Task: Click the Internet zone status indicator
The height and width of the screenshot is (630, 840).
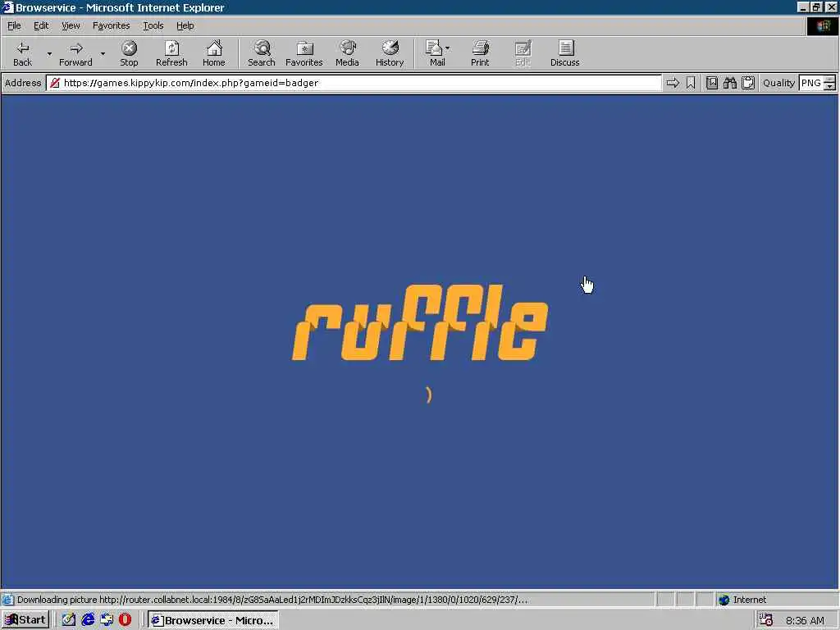Action: click(x=742, y=600)
